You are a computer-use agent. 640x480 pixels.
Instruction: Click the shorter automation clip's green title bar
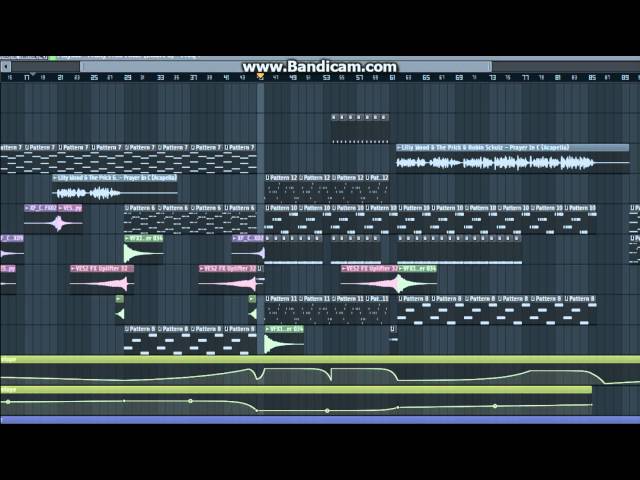pyautogui.click(x=296, y=389)
